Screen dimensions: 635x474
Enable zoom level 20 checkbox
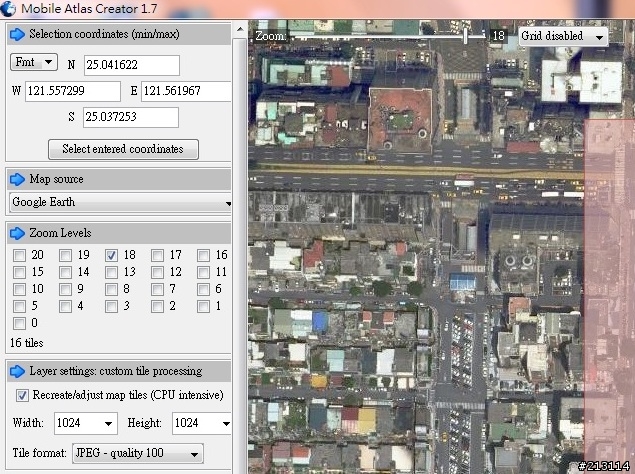[19, 255]
